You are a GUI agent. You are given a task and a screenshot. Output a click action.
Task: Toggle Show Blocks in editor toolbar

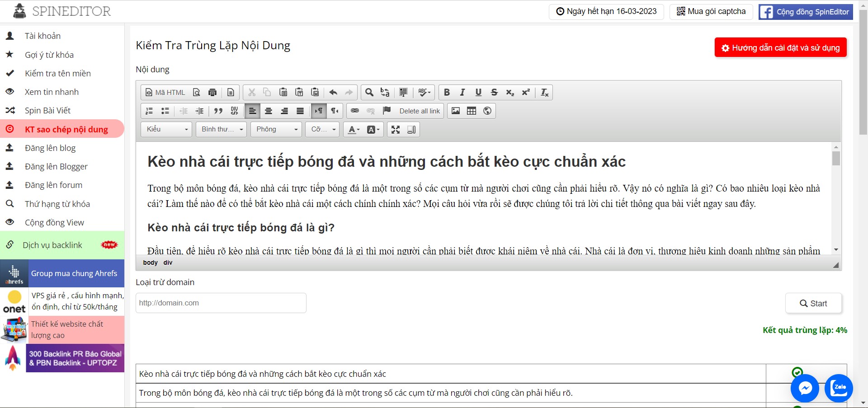[411, 130]
